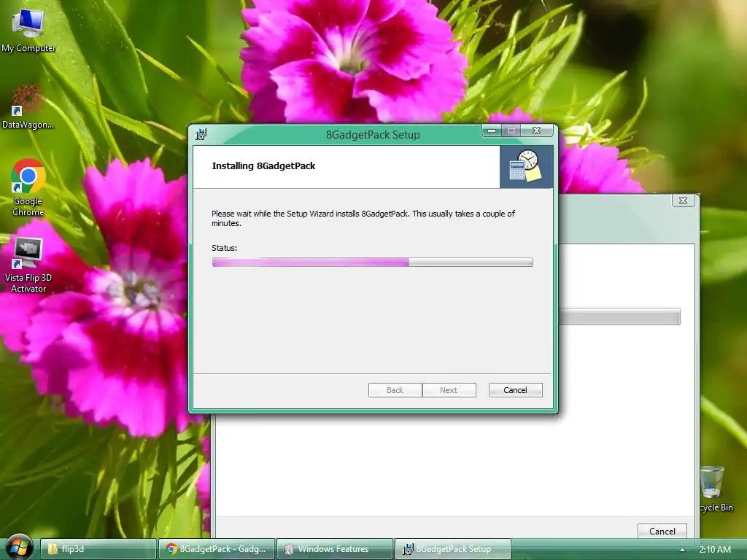Viewport: 747px width, 560px height.
Task: Click the 8GadgetPack Setup window title
Action: [373, 135]
